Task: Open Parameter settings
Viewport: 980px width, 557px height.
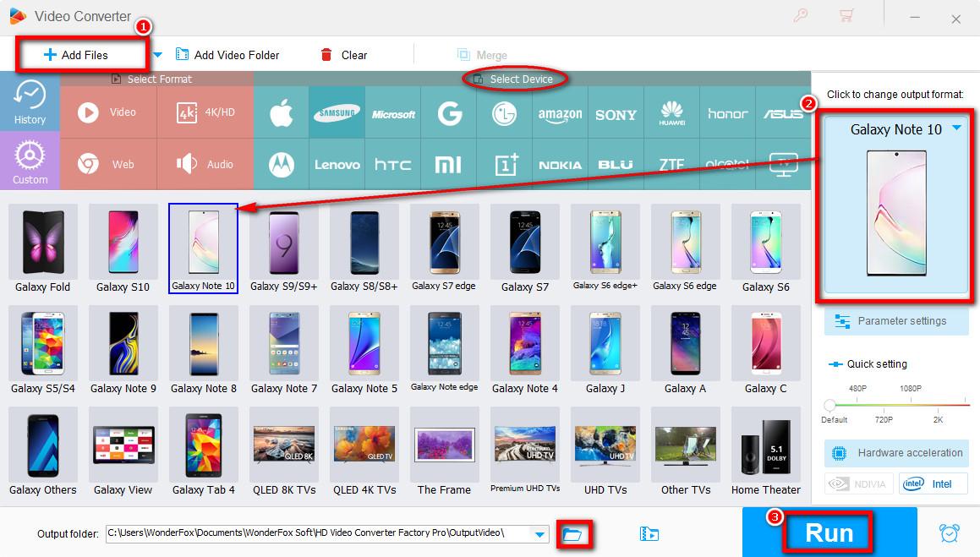Action: coord(896,321)
